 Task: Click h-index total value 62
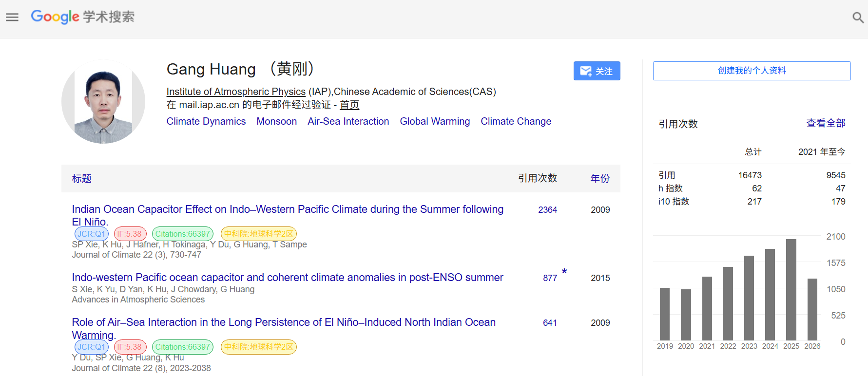tap(757, 188)
